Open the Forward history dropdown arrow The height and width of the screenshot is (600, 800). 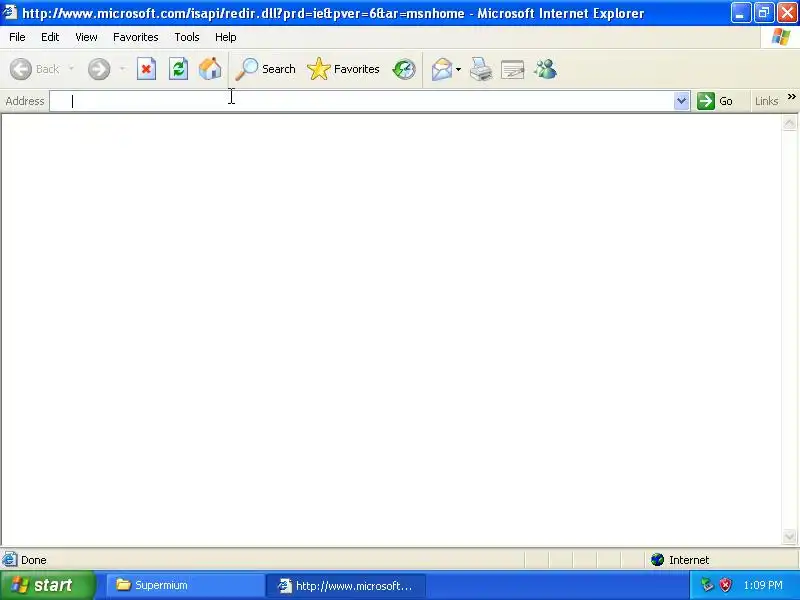click(x=122, y=69)
